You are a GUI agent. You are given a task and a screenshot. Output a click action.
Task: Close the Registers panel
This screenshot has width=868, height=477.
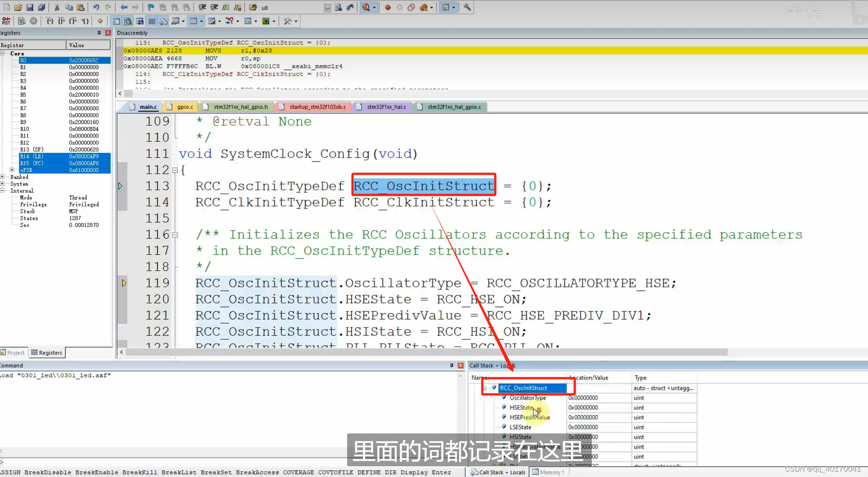coord(108,33)
